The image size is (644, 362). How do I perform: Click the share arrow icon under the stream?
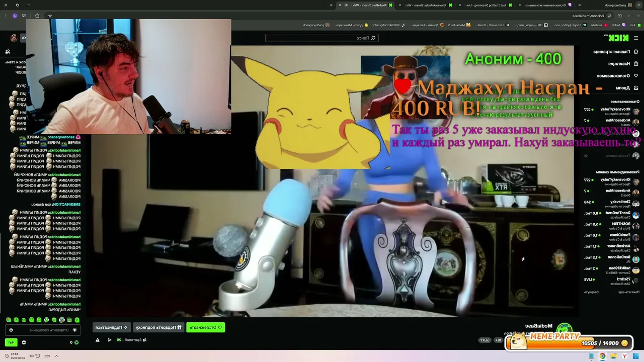point(110,340)
